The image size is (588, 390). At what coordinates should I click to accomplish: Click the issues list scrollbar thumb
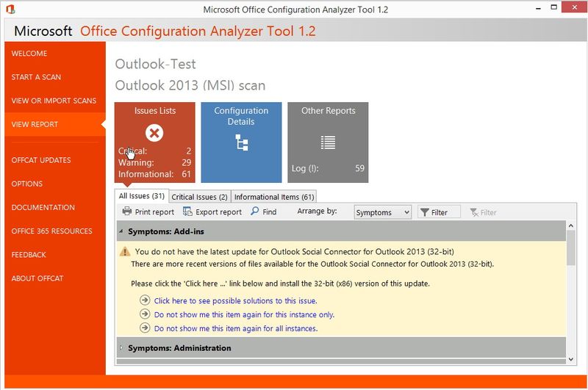coord(571,248)
